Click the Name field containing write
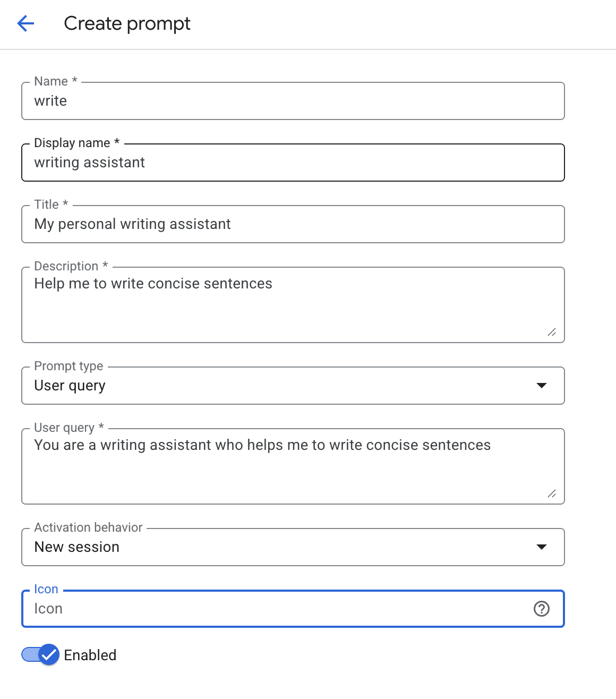 tap(292, 101)
